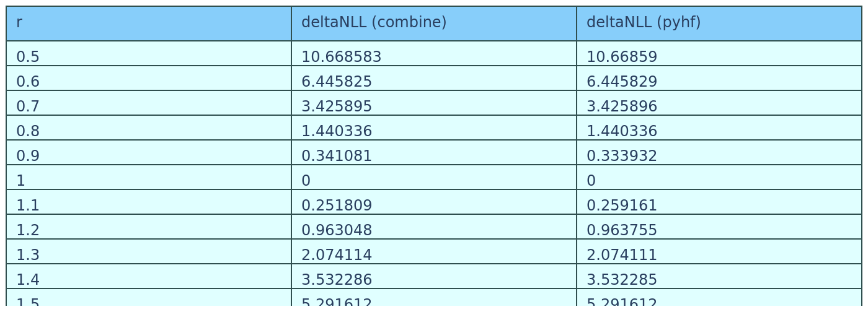The image size is (868, 312).
Task: Select the cell with r value 0.5
Action: 149,56
